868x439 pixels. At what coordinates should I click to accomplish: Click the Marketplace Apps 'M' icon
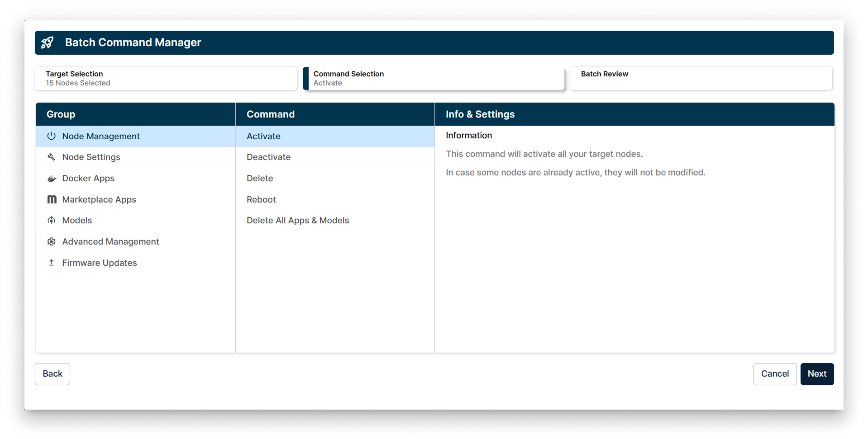click(51, 199)
